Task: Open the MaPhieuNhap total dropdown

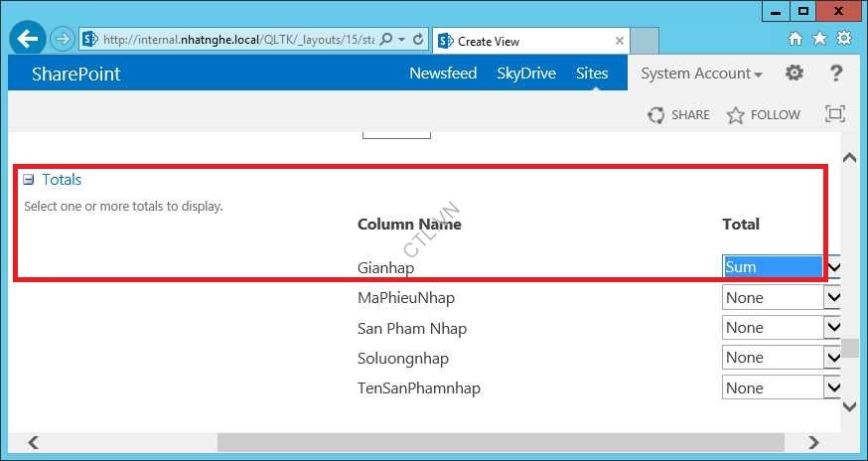Action: [x=781, y=297]
